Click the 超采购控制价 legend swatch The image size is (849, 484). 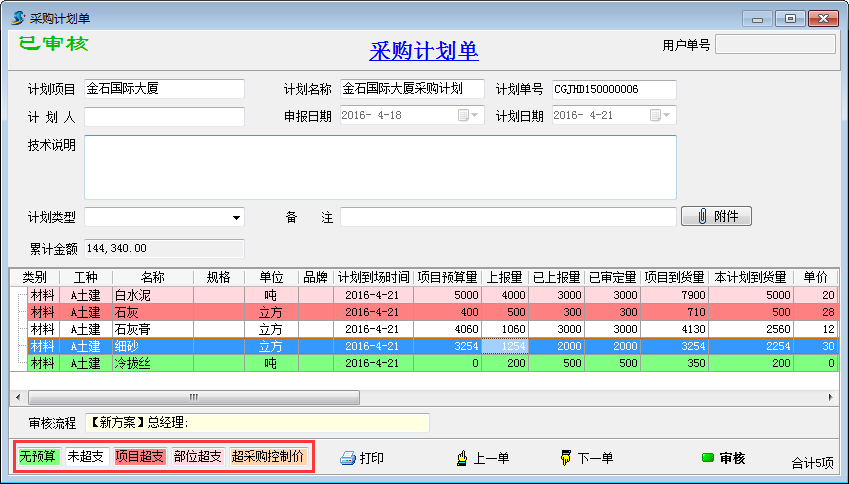[x=268, y=457]
